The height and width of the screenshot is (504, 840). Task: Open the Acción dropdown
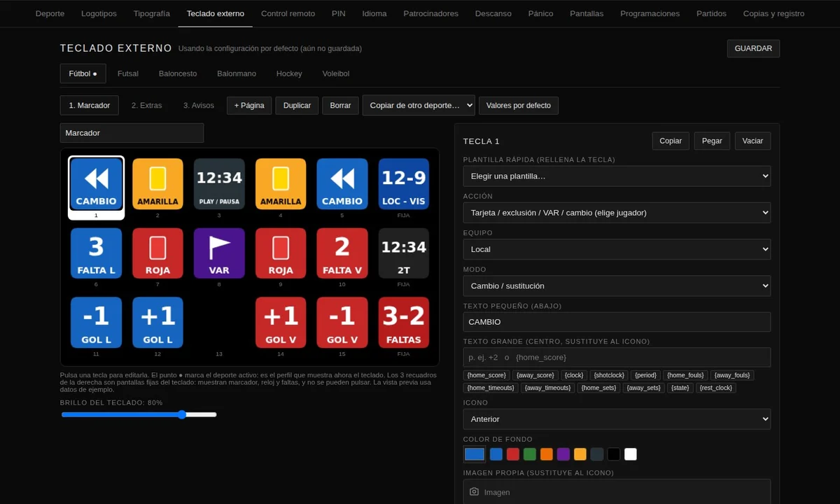click(x=617, y=212)
